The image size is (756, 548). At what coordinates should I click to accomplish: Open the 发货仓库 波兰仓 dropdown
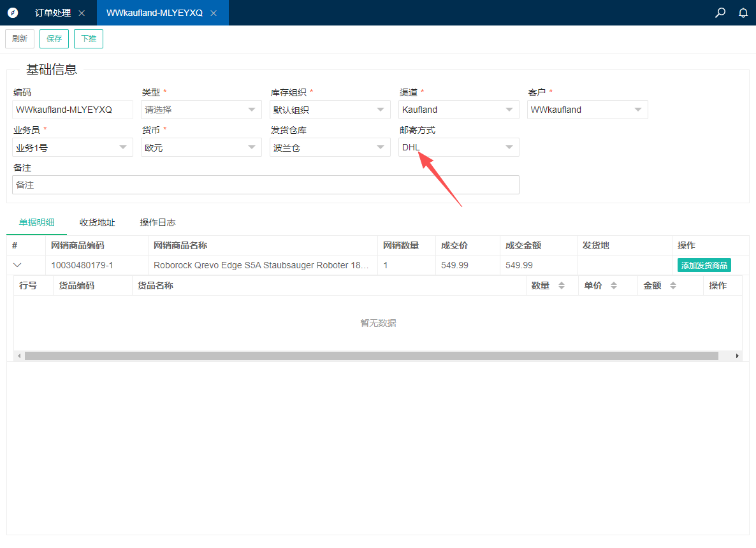(330, 147)
